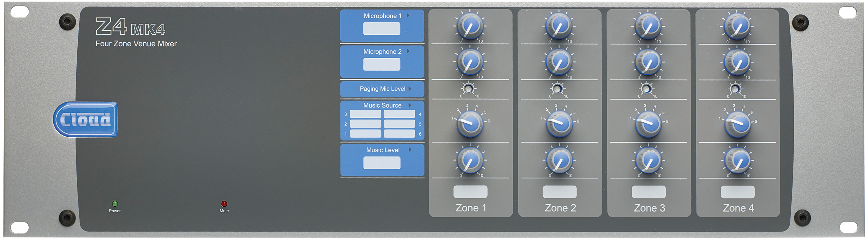Click the "Paging Mic Level" row label
The width and height of the screenshot is (868, 240).
(383, 89)
